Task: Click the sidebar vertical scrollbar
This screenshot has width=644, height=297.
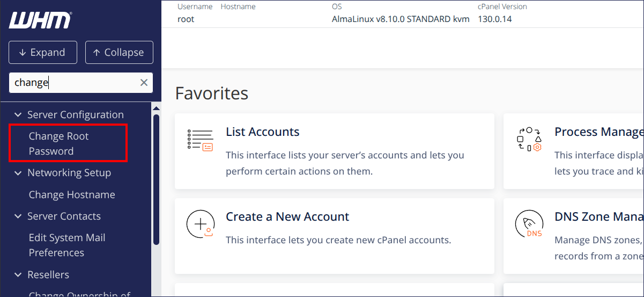Action: [x=156, y=177]
